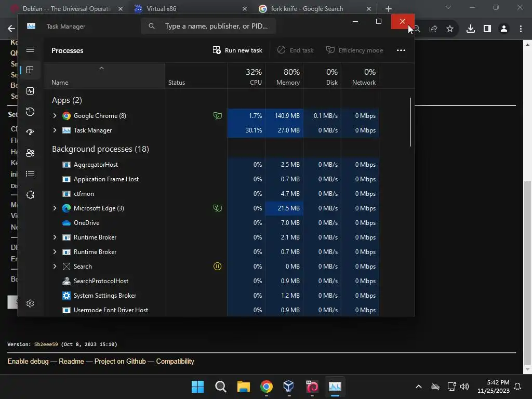
Task: Open Chrome profile avatar icon
Action: pyautogui.click(x=504, y=29)
